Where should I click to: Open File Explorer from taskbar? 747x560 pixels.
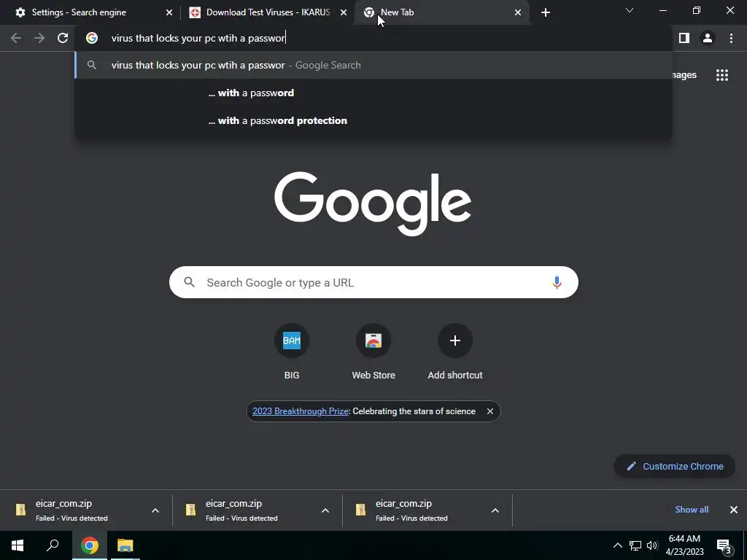click(x=125, y=545)
